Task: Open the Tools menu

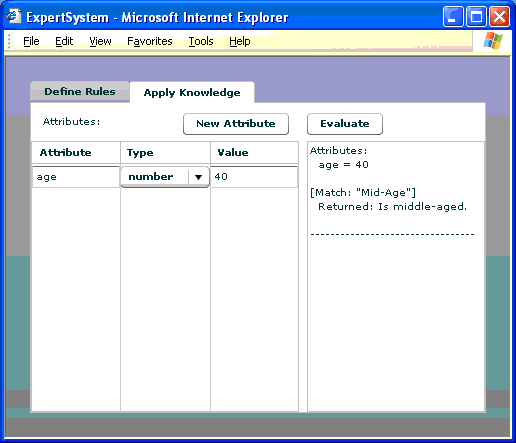Action: [x=201, y=41]
